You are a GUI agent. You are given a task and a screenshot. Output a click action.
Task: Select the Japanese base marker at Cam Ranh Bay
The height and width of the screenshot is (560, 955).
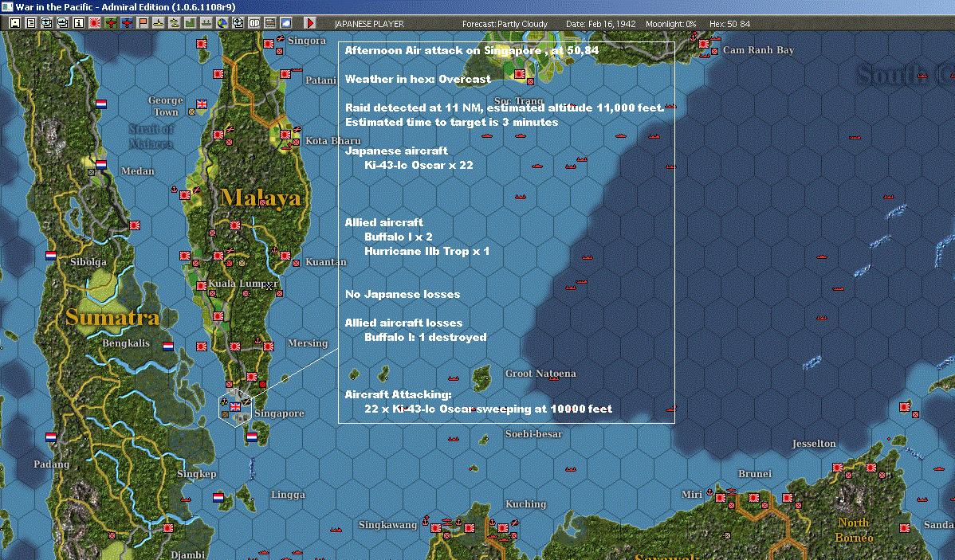pyautogui.click(x=704, y=44)
